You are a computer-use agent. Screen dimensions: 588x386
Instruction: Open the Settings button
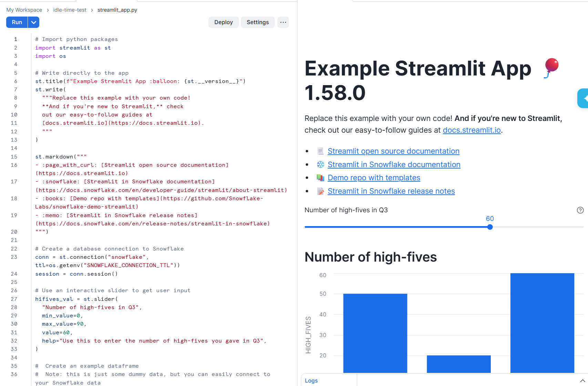pos(257,22)
